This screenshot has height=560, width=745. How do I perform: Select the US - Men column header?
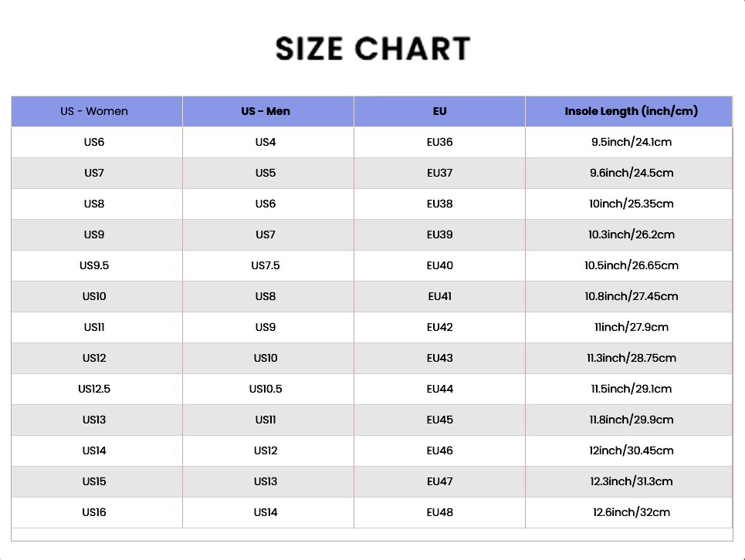tap(266, 111)
